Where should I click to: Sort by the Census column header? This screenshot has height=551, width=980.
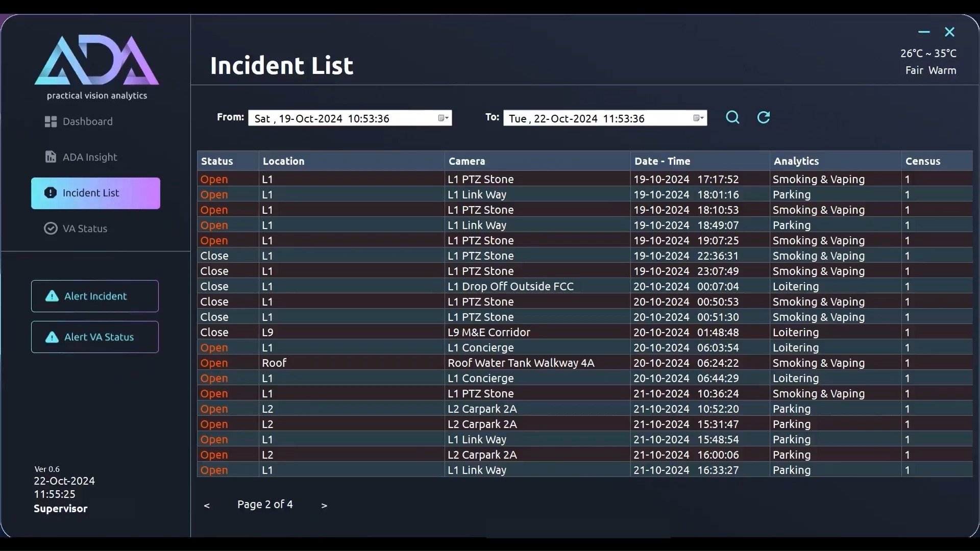tap(937, 161)
